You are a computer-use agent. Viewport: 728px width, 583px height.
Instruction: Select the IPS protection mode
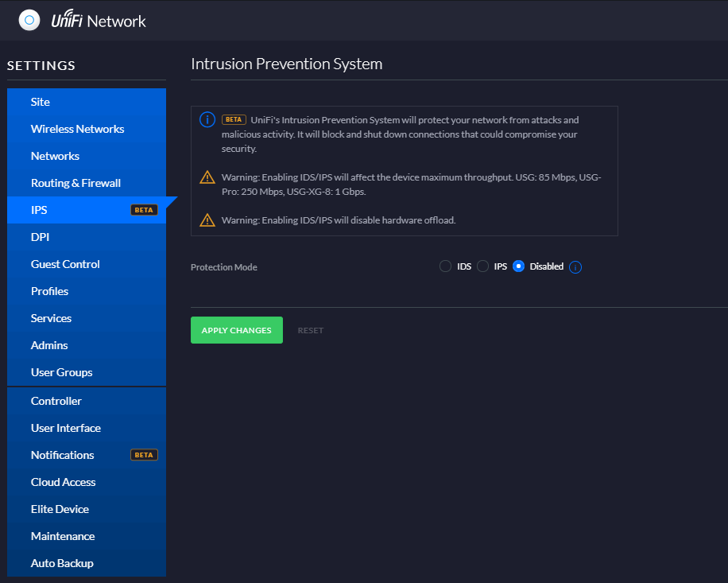coord(482,266)
